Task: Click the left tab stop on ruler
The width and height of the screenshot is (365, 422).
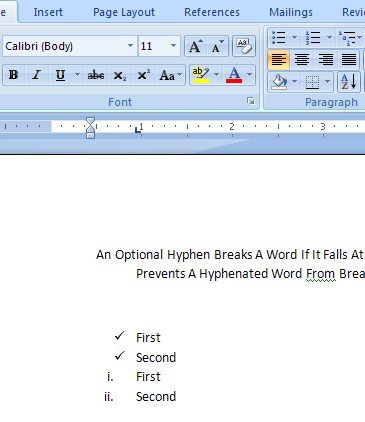Action: (138, 130)
